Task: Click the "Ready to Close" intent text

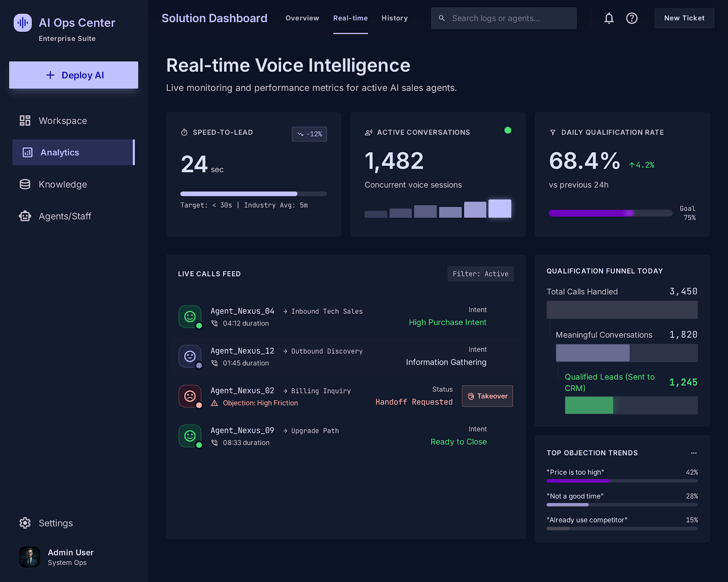Action: (x=459, y=442)
